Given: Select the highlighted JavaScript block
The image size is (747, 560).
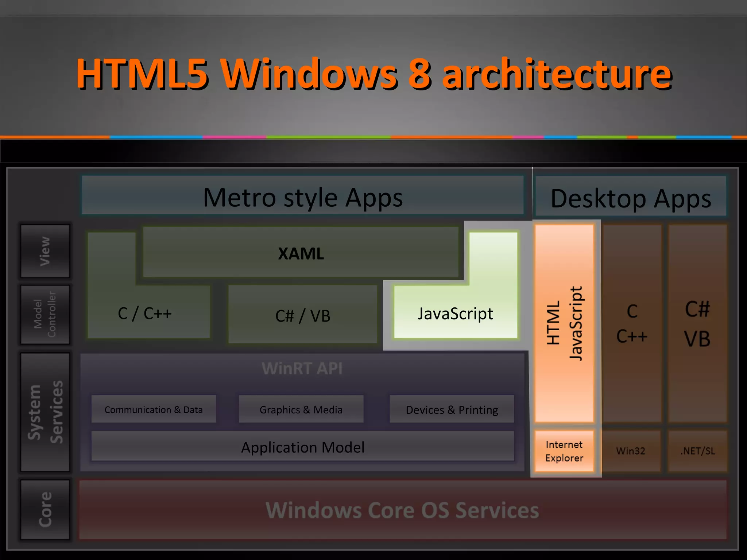Looking at the screenshot, I should [455, 312].
